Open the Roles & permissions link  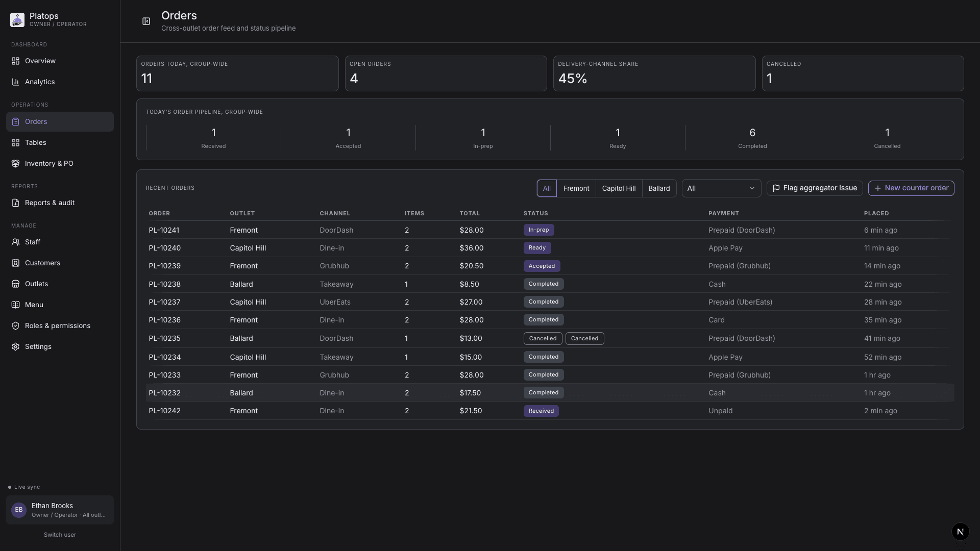[60, 326]
